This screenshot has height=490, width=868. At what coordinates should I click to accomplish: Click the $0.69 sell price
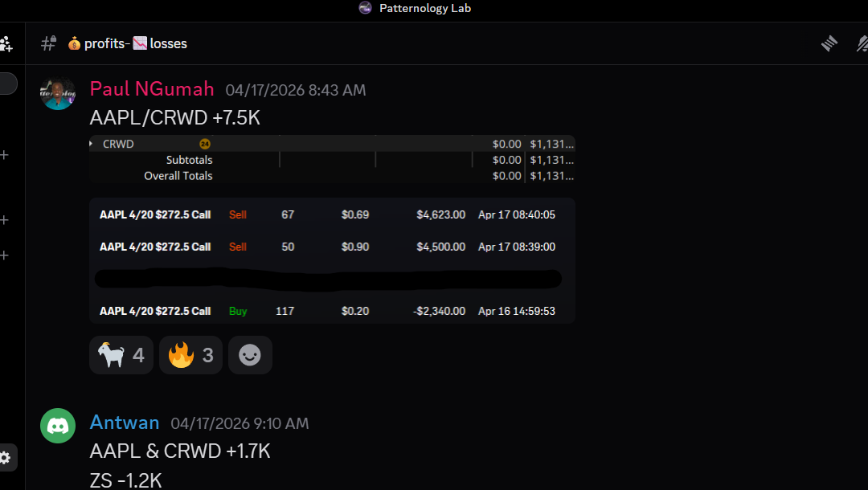click(355, 214)
